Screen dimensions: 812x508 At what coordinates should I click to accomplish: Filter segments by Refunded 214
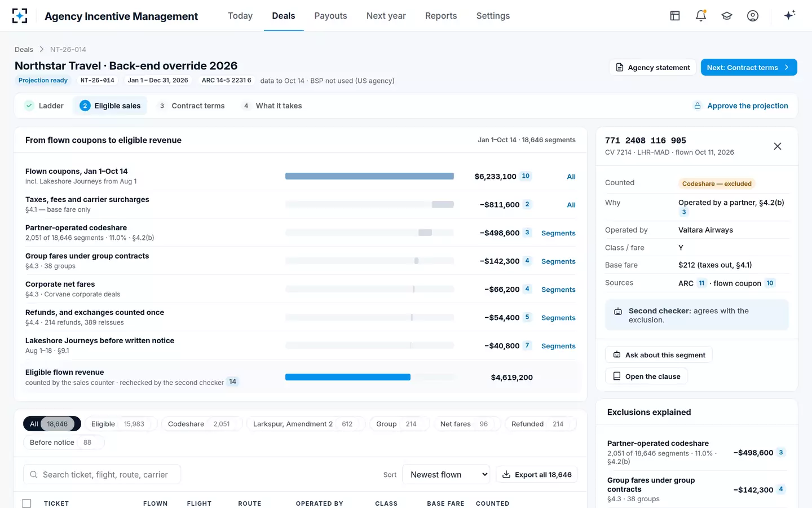(541, 424)
